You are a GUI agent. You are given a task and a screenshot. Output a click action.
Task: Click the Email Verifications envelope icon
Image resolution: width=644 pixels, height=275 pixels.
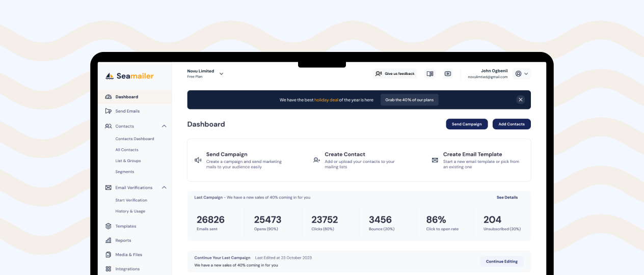pyautogui.click(x=109, y=187)
